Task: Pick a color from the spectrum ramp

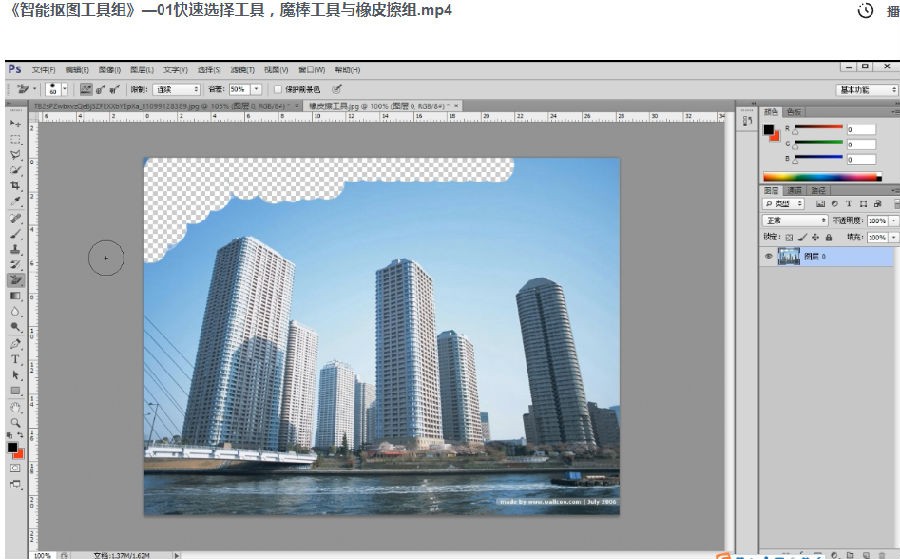Action: [822, 177]
